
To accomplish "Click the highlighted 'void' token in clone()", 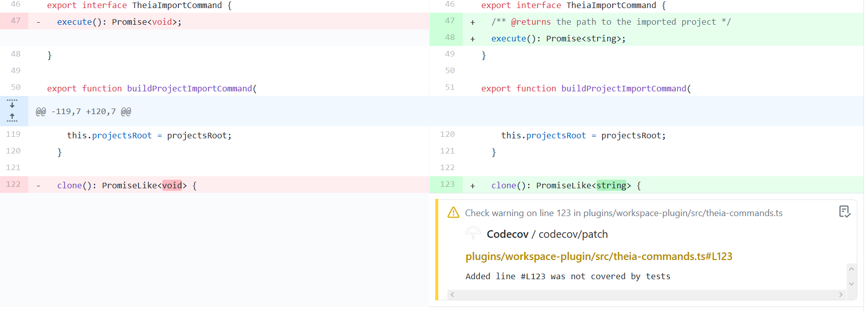I will tap(172, 185).
